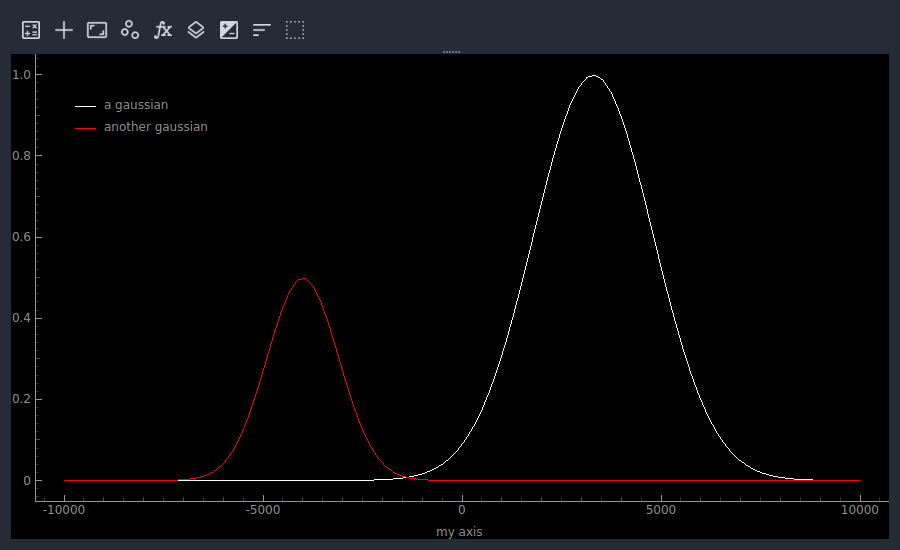Activate the dotted rectangle selection tool

coord(295,30)
